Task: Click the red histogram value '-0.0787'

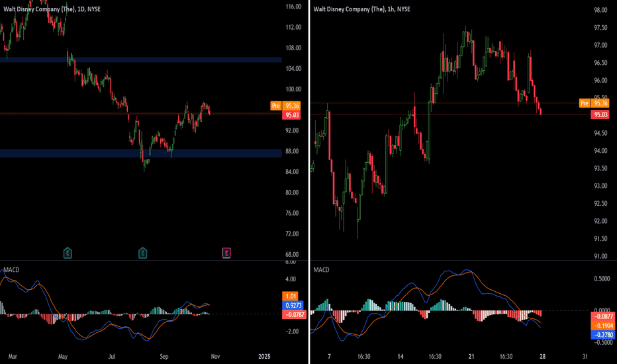Action: [295, 314]
